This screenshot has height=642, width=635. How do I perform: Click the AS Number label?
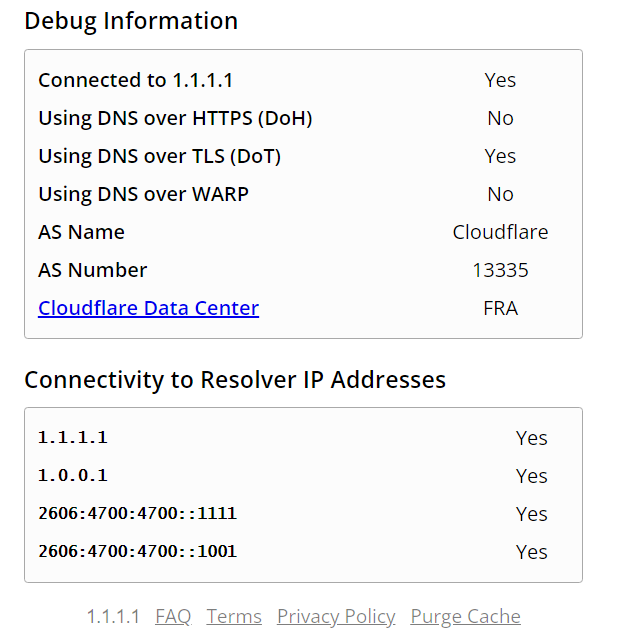click(x=92, y=270)
